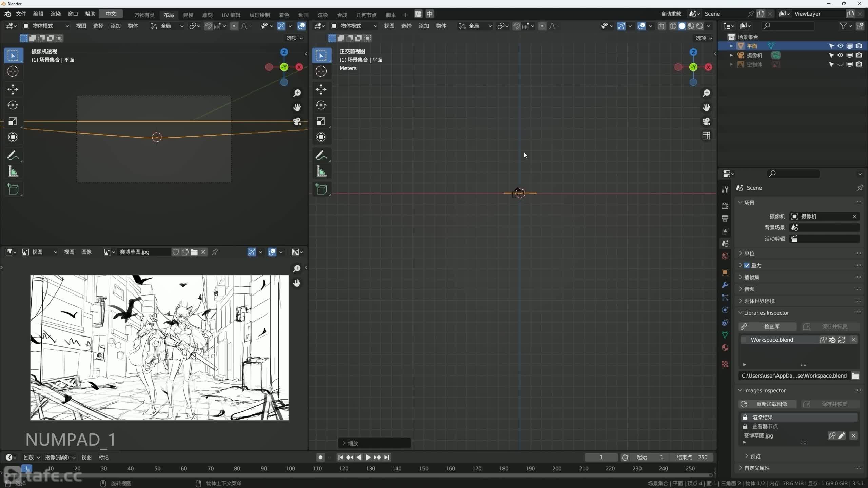Open the Render properties tab
The width and height of the screenshot is (868, 488).
725,206
